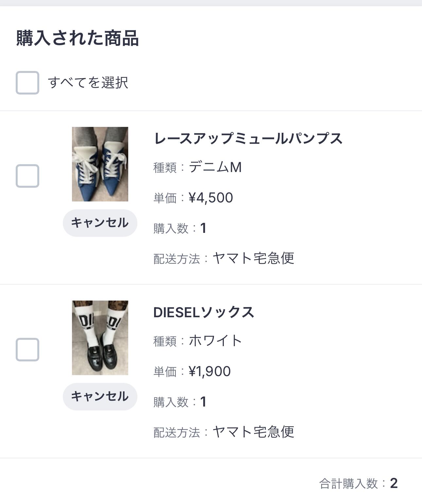The image size is (422, 504).
Task: Click the 購入された商品 section heading
Action: tap(78, 38)
